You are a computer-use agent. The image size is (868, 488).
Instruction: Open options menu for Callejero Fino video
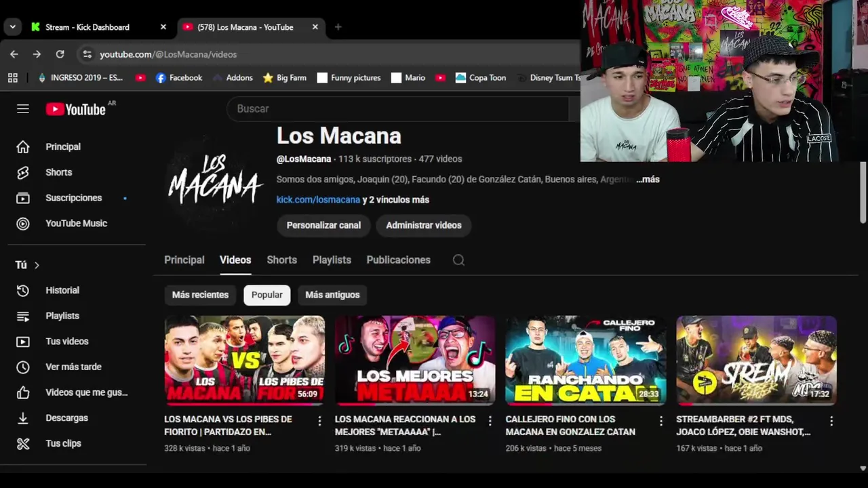pos(660,421)
